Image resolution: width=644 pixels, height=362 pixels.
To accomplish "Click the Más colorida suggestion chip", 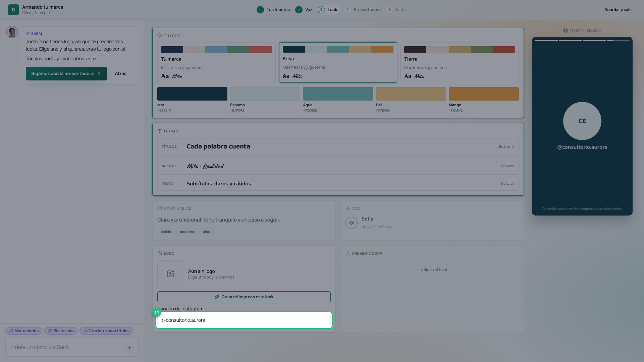I will coord(24,331).
